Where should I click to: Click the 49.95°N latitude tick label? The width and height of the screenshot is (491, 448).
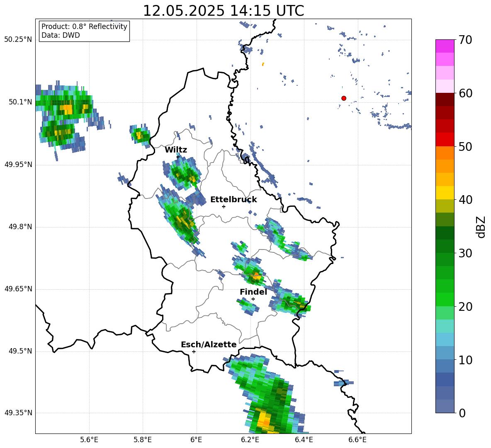click(18, 165)
